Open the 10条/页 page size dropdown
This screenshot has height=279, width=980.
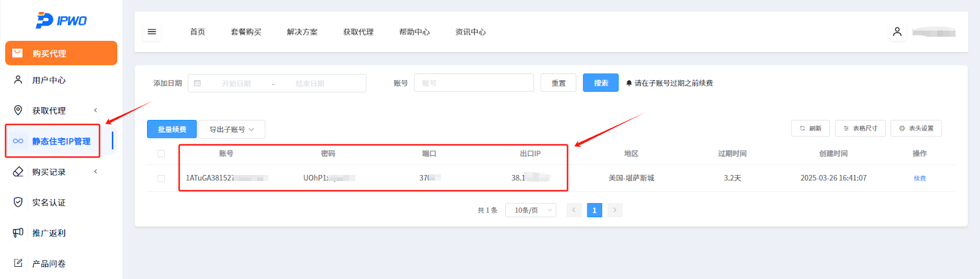(530, 210)
